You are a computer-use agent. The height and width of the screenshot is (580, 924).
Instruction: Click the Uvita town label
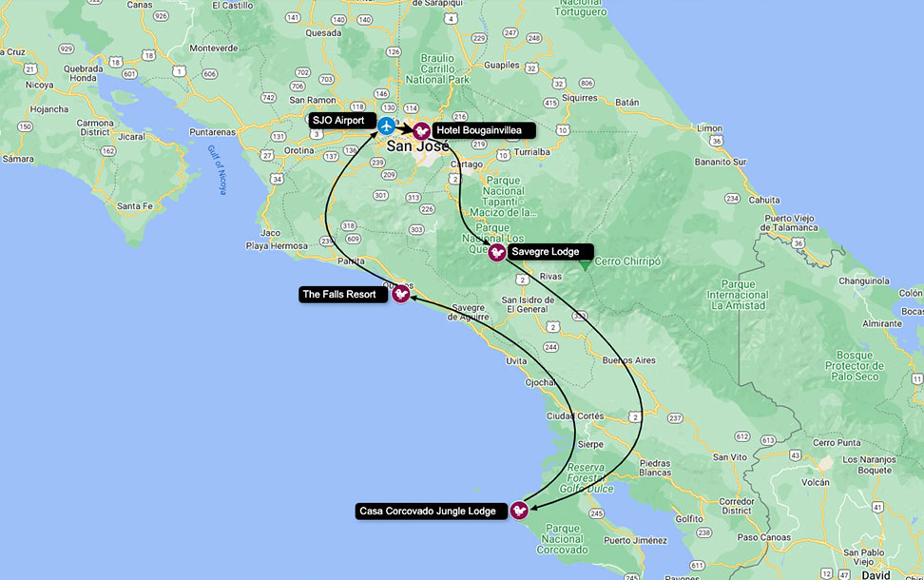pos(516,360)
